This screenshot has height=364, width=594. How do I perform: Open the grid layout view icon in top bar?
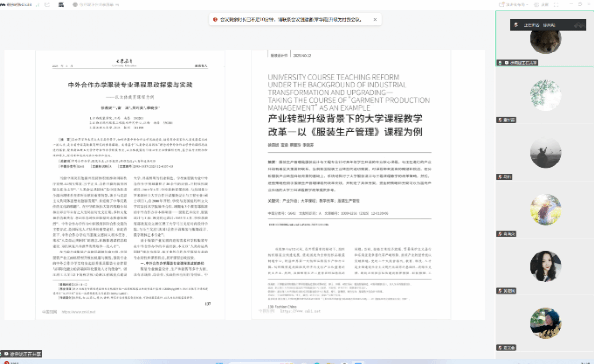coord(61,5)
